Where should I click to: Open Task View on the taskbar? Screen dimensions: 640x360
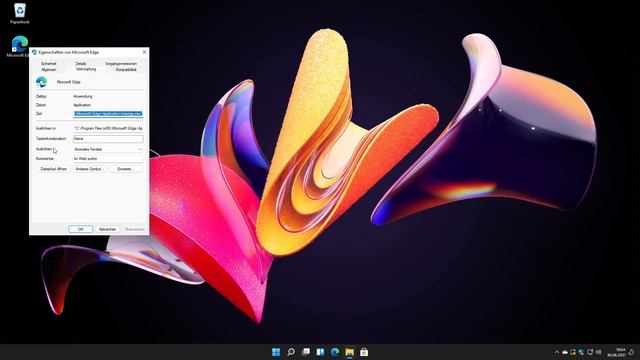306,352
